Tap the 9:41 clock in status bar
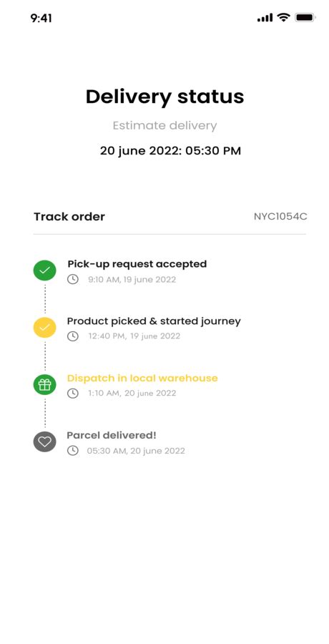 pyautogui.click(x=41, y=18)
